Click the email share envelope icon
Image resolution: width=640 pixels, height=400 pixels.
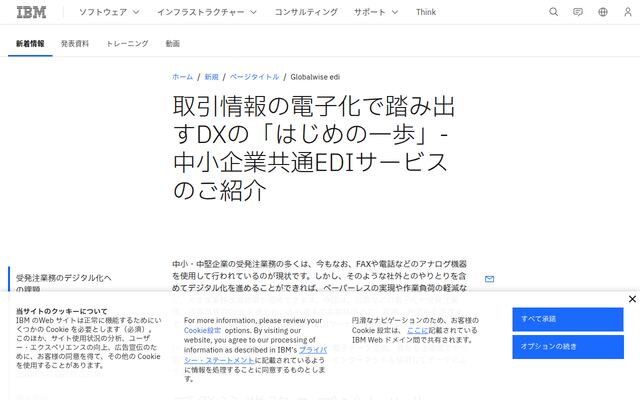tap(489, 279)
